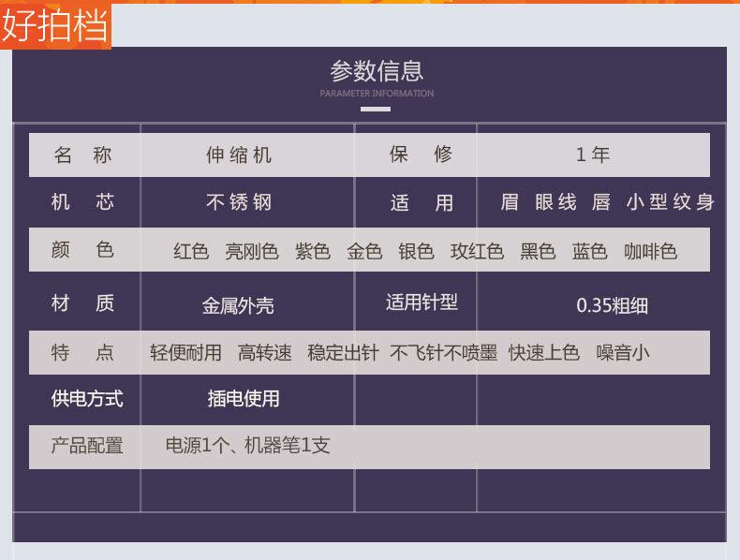This screenshot has height=560, width=740.
Task: Select the 名称 label cell
Action: click(x=83, y=155)
